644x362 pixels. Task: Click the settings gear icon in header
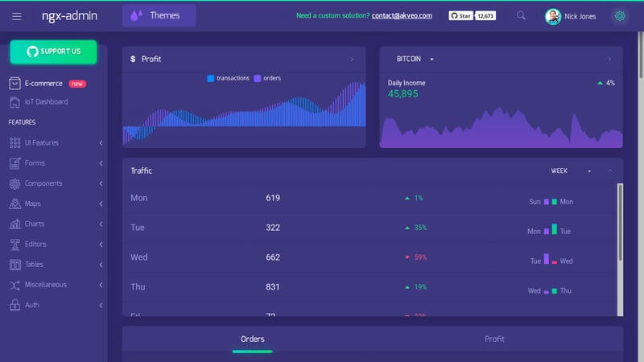tap(619, 15)
